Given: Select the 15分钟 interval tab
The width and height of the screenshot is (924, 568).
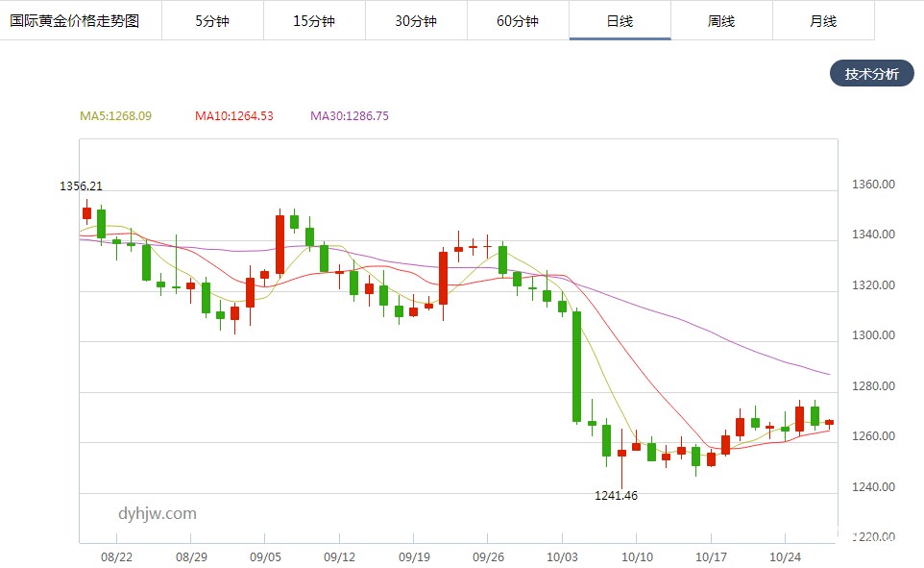Looking at the screenshot, I should pyautogui.click(x=314, y=21).
